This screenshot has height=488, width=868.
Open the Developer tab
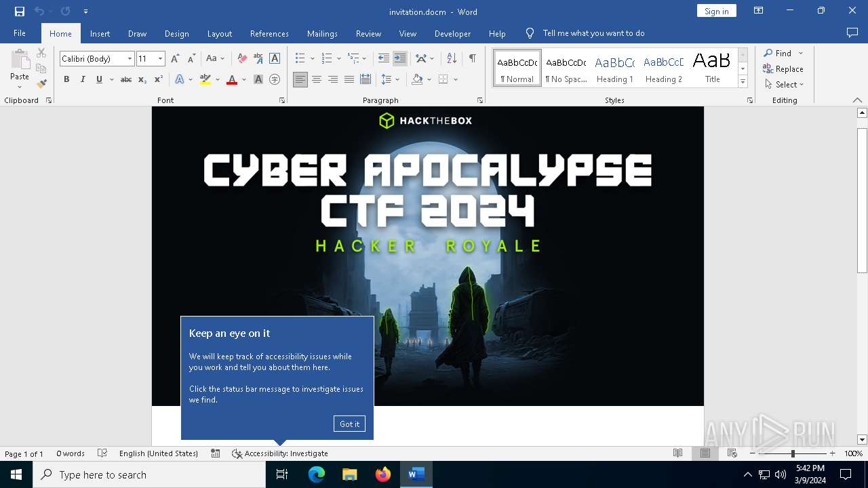[x=452, y=33]
